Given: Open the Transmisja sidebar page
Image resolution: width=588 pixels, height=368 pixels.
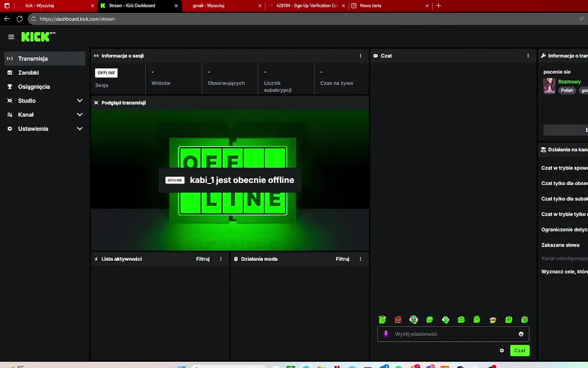Looking at the screenshot, I should [44, 59].
